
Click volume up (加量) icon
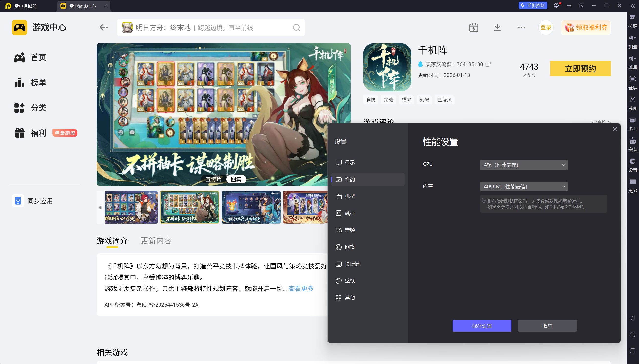point(632,38)
